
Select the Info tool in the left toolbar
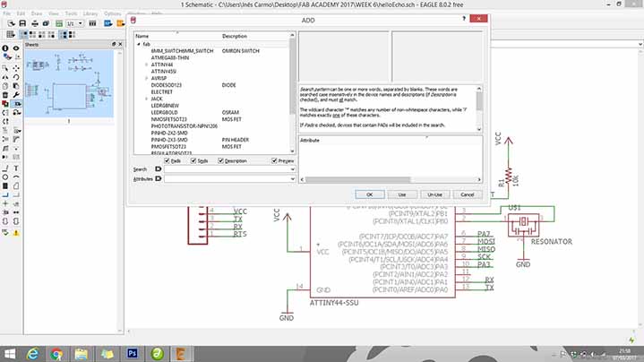click(5, 48)
